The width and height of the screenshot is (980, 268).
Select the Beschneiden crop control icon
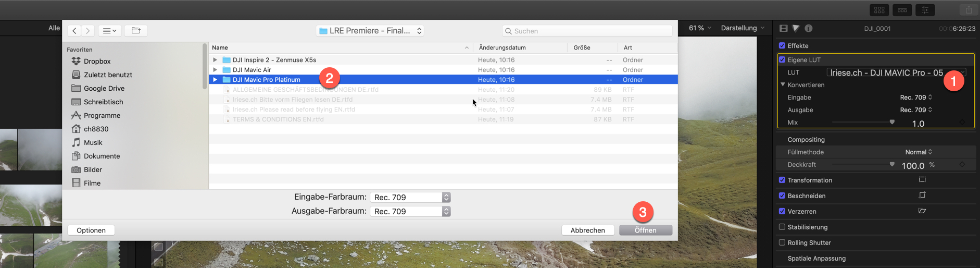tap(922, 196)
